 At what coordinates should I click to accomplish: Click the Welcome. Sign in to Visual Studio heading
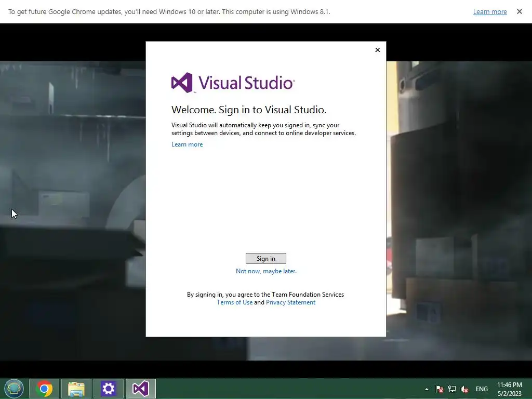pyautogui.click(x=249, y=110)
